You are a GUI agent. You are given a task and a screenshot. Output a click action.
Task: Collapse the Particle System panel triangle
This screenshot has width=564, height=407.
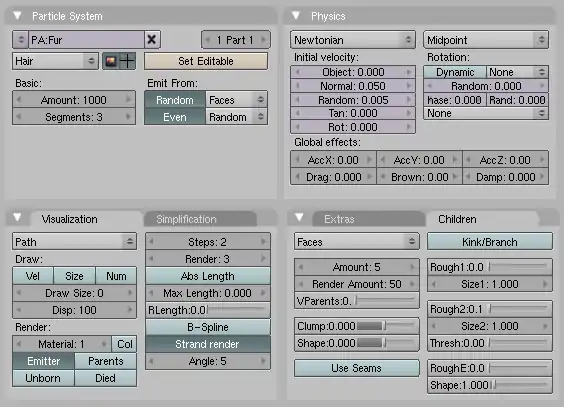point(17,15)
